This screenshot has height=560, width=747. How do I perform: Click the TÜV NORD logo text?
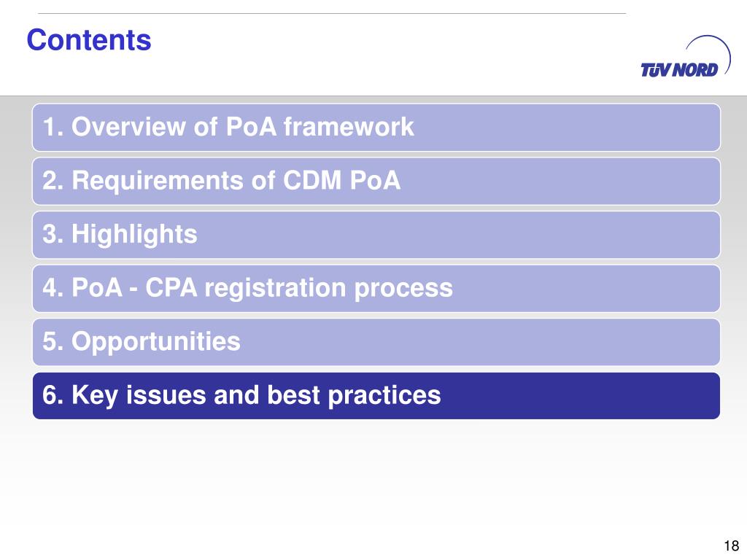(679, 70)
